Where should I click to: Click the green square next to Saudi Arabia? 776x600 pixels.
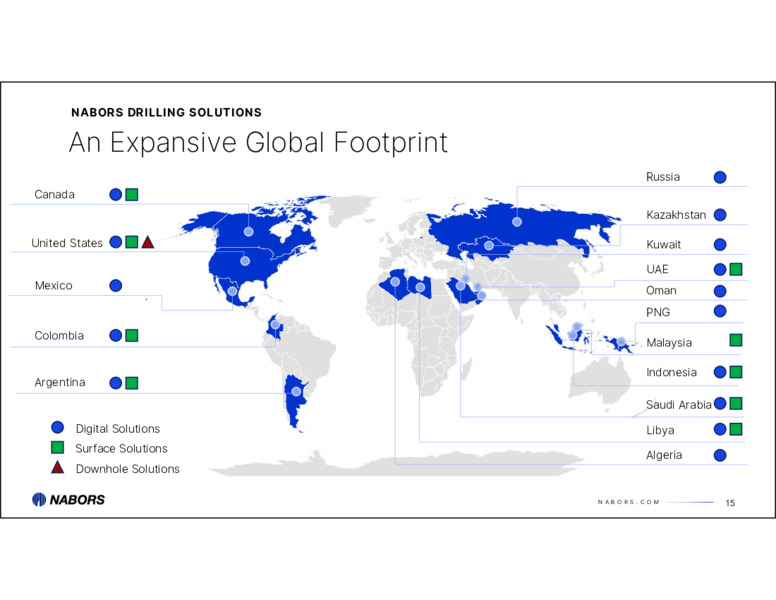point(736,403)
